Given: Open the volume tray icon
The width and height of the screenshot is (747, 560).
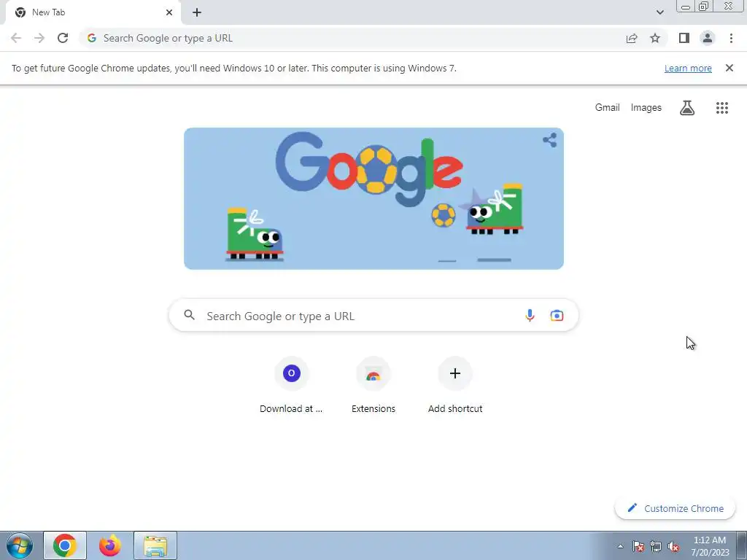Looking at the screenshot, I should (673, 546).
